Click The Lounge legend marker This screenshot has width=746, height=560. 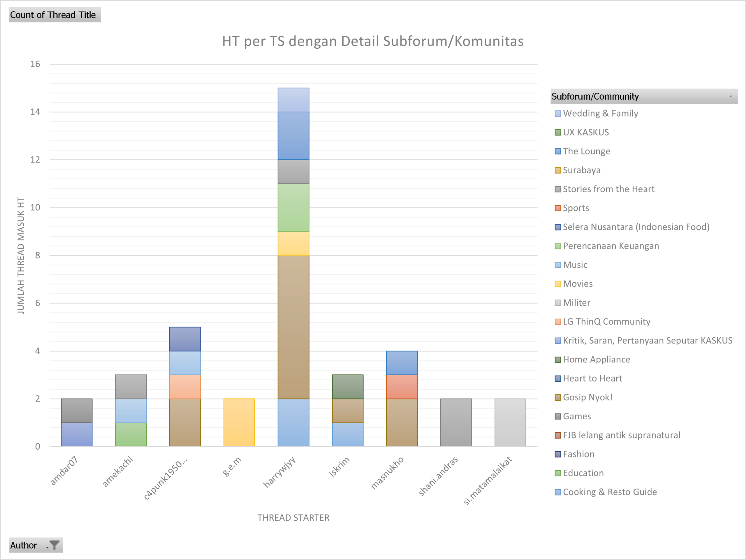[x=558, y=152]
